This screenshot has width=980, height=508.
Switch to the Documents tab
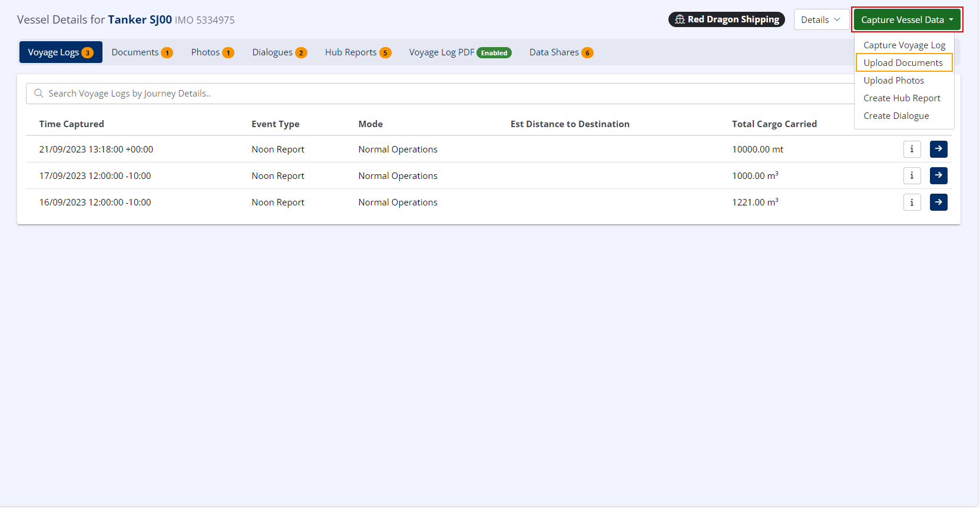coord(142,52)
